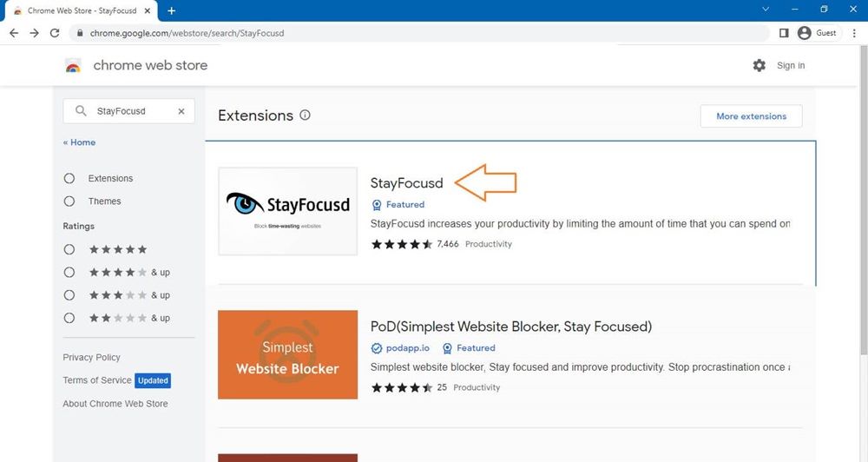The image size is (868, 462).
Task: Open the side panel icon next to Guest
Action: tap(783, 33)
